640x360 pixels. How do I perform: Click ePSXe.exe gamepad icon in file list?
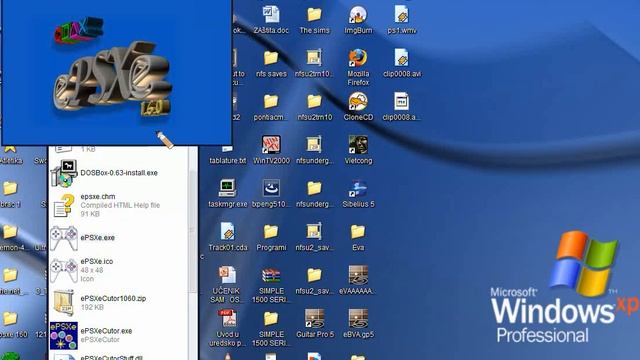(x=64, y=238)
